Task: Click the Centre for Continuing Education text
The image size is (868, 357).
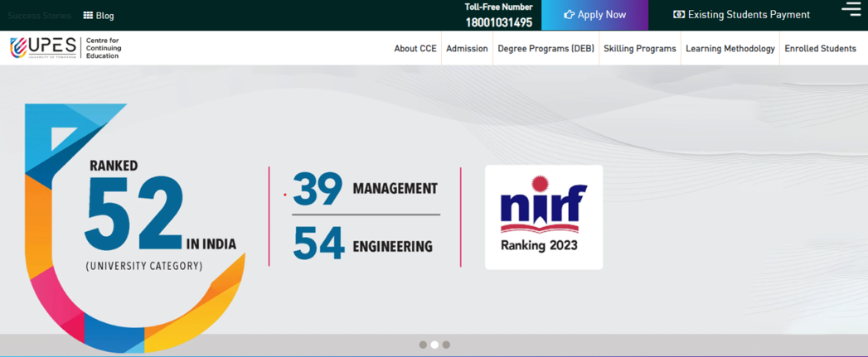Action: pos(103,48)
